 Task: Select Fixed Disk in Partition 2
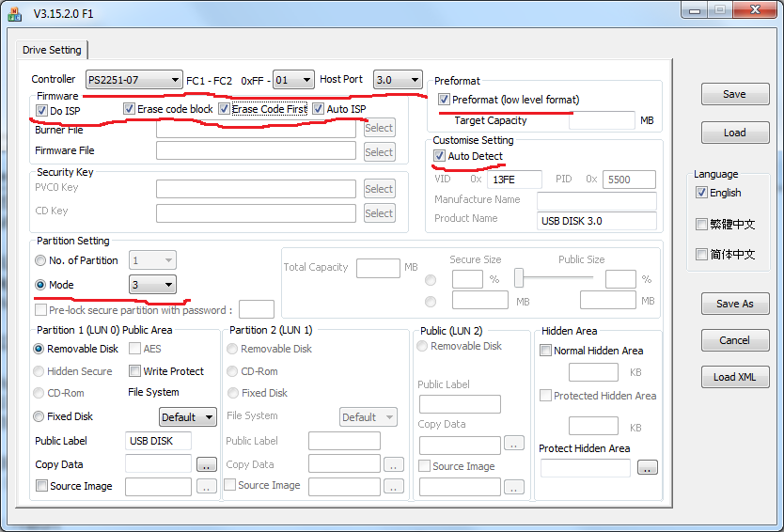pyautogui.click(x=233, y=393)
